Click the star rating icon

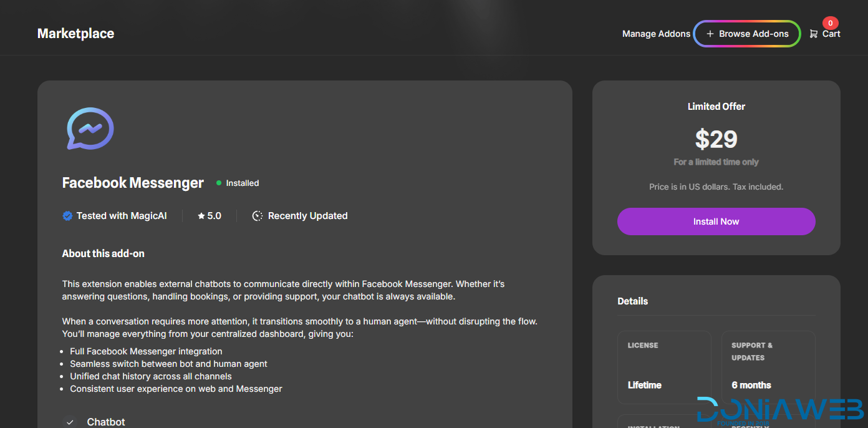[201, 216]
